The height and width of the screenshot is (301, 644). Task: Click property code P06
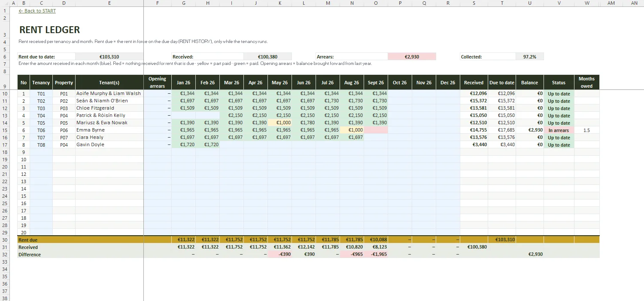point(64,130)
